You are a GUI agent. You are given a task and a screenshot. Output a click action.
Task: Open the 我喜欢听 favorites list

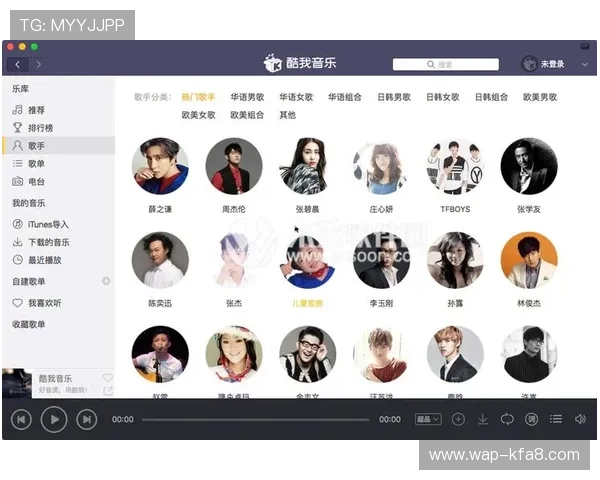point(59,303)
